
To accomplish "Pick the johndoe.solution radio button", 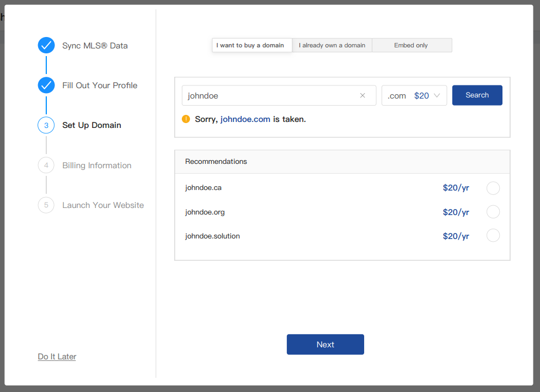I will point(493,236).
